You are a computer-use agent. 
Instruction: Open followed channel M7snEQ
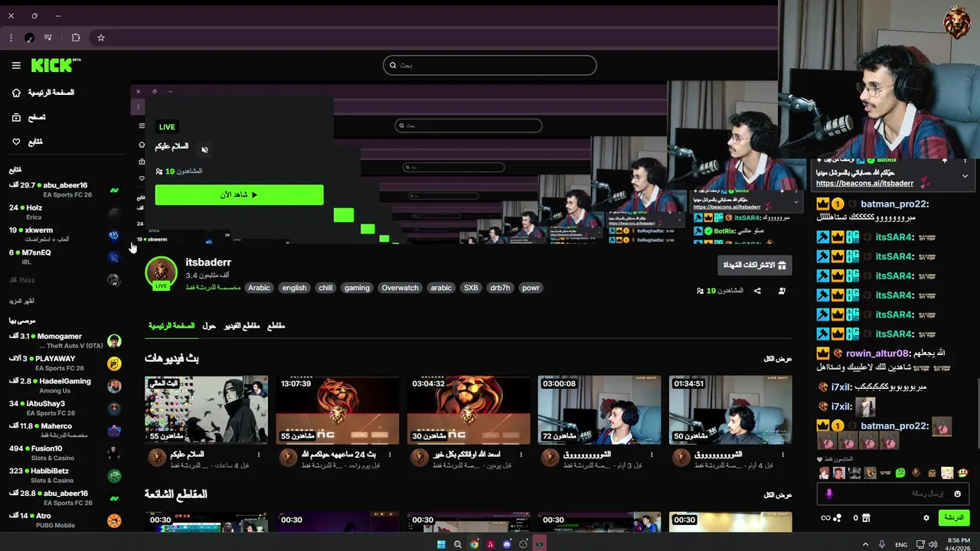(65, 256)
